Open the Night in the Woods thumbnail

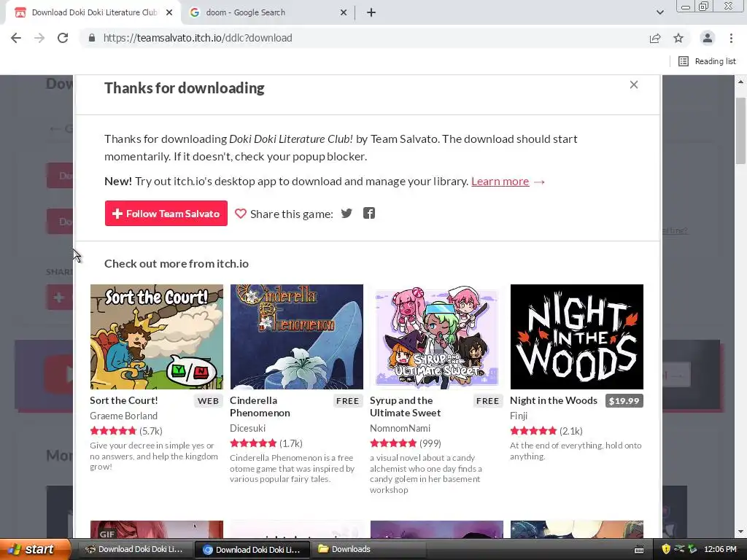pyautogui.click(x=576, y=337)
